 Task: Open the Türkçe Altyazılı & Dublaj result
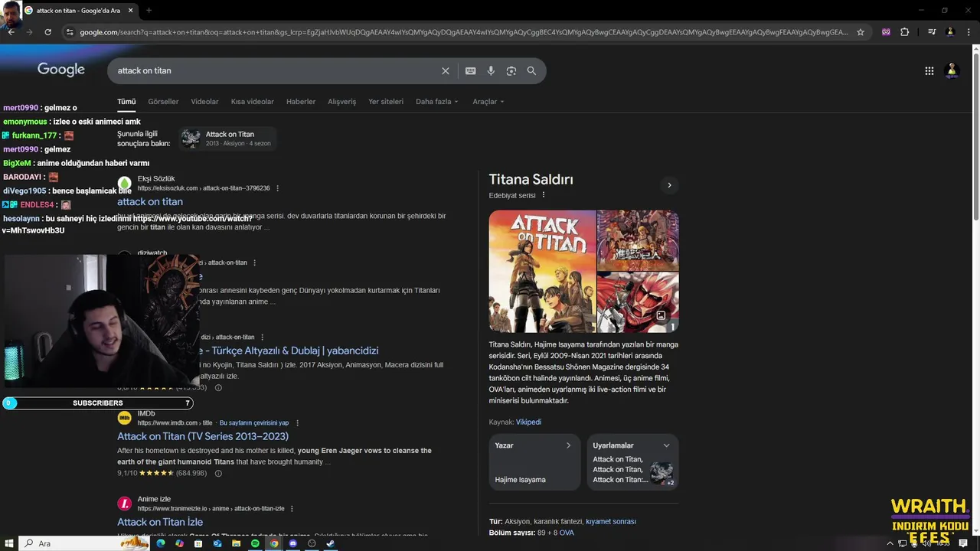(x=291, y=350)
